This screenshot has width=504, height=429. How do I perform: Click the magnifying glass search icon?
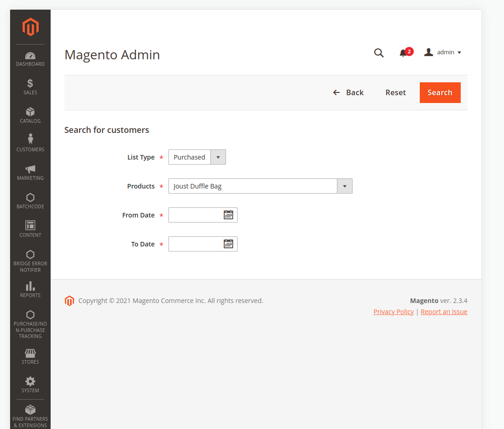379,53
